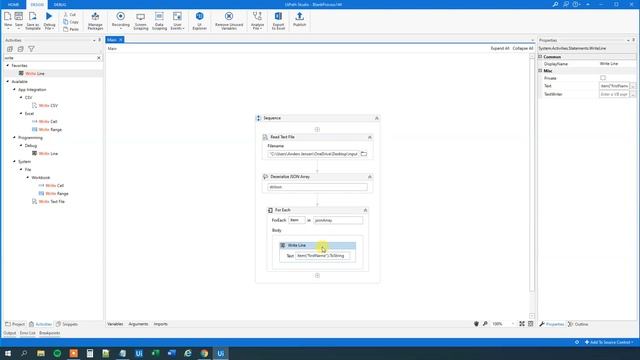Collapse the Misc section in Properties
Viewport: 640px width, 360px height.
pyautogui.click(x=540, y=71)
